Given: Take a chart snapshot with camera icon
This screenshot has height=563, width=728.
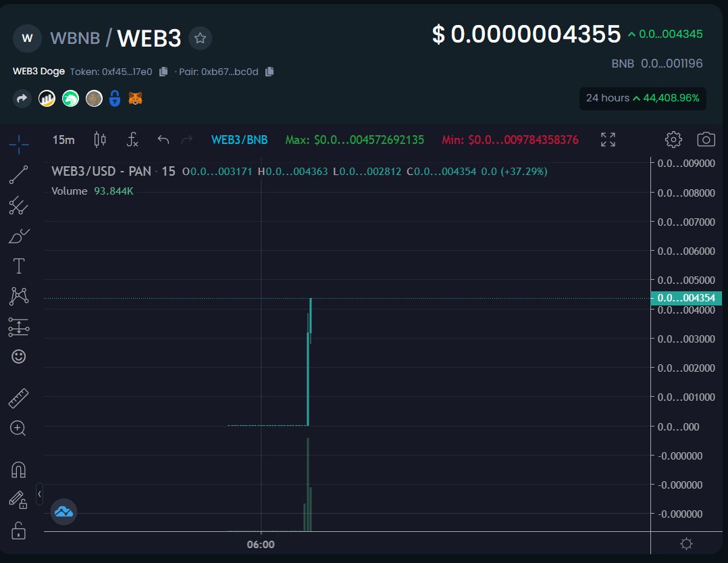Looking at the screenshot, I should pyautogui.click(x=706, y=139).
